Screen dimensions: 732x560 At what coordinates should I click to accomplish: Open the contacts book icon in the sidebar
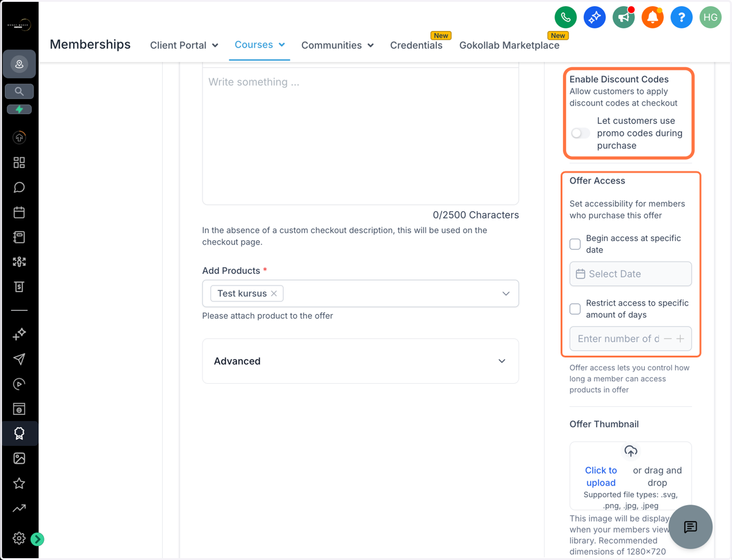(19, 237)
